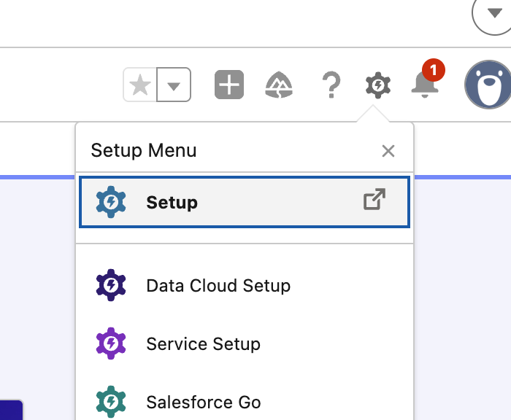Screen dimensions: 511x420
Task: Open the Notifications bell icon
Action: 425,84
